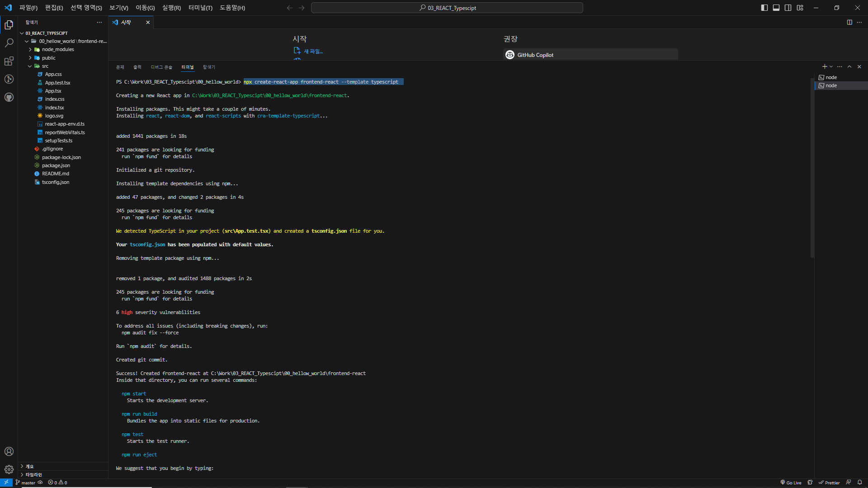Toggle the primary side bar layout button
Image resolution: width=868 pixels, height=488 pixels.
pyautogui.click(x=764, y=8)
